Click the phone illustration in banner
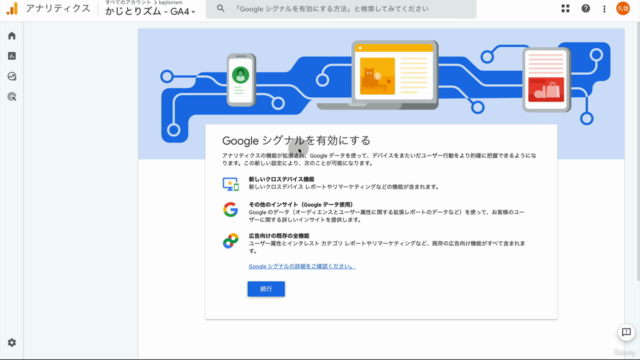Screen dimensions: 640x360 (x=241, y=80)
